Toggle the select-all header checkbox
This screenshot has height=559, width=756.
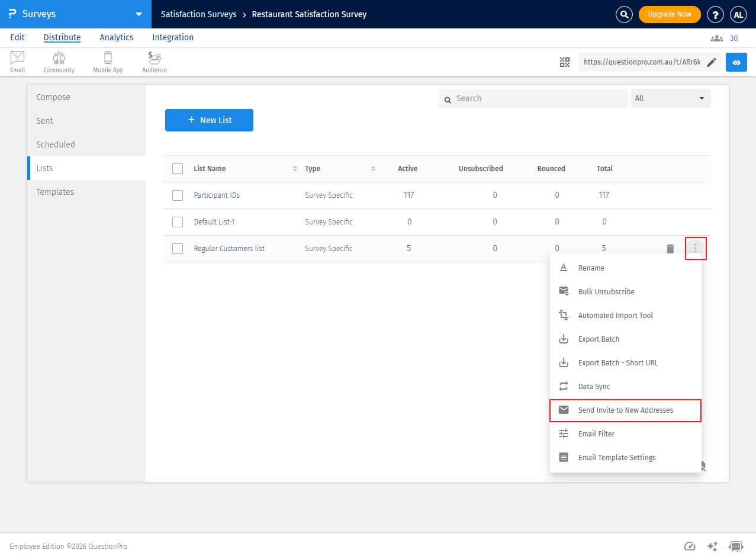178,169
